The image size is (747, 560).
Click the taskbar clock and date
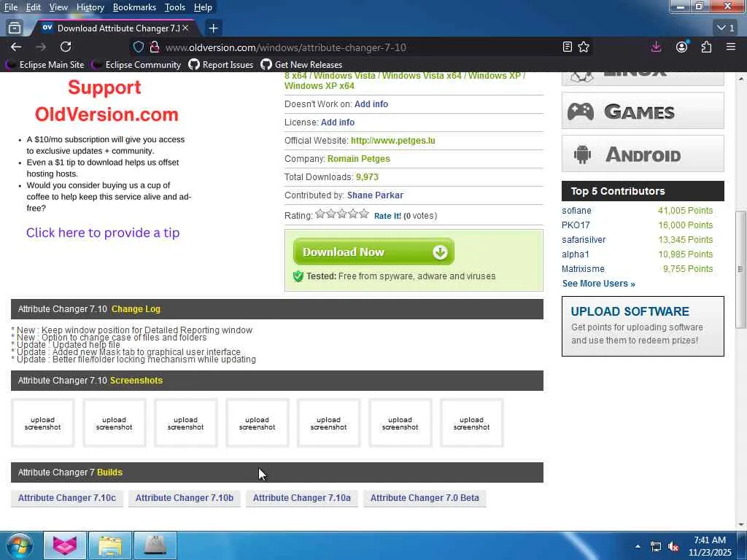710,546
